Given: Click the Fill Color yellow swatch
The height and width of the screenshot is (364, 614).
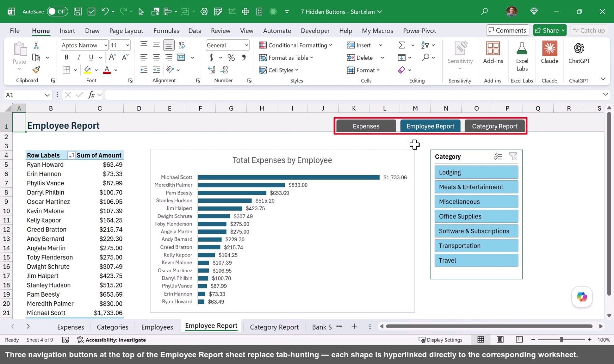Looking at the screenshot, I should coord(87,70).
